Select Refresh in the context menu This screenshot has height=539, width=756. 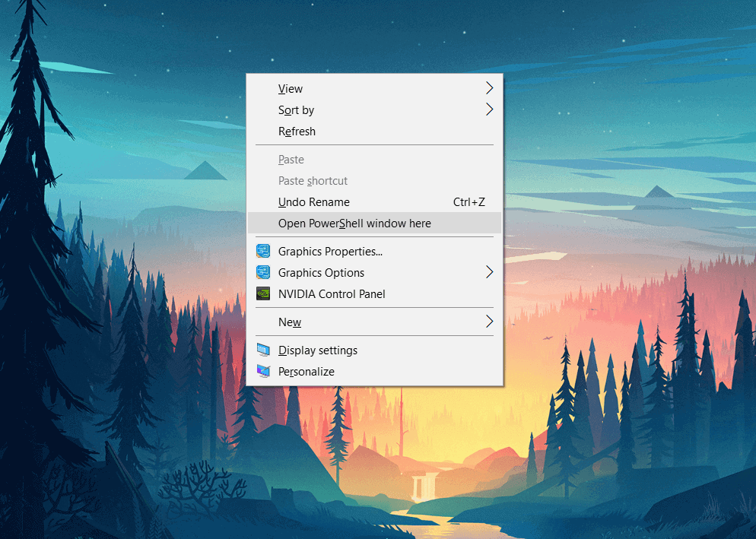(374, 131)
